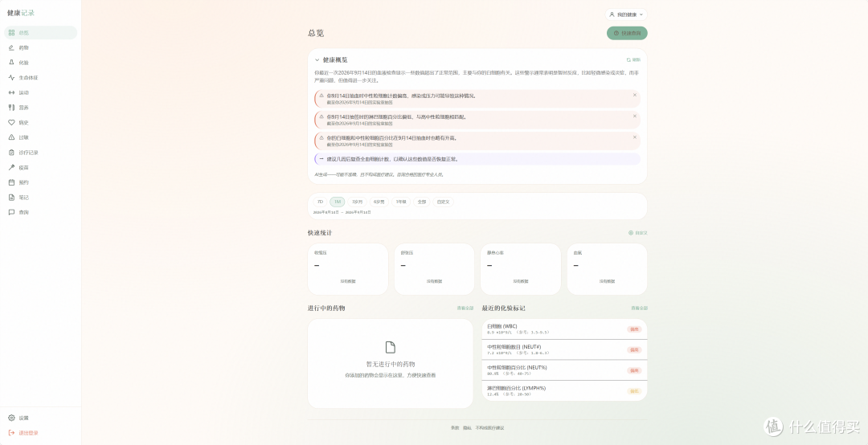Open the 白细胞 (WBC) lab row
The image size is (868, 445).
tap(564, 329)
